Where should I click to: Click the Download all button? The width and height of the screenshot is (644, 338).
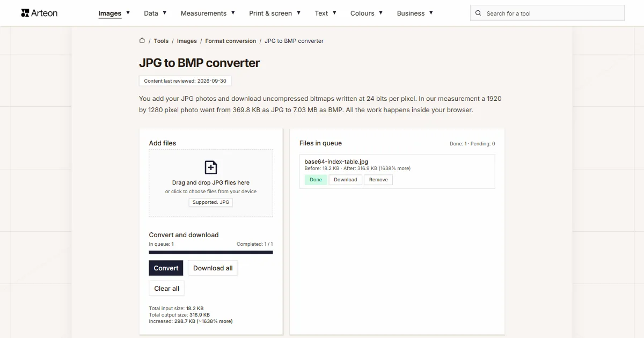(x=213, y=268)
